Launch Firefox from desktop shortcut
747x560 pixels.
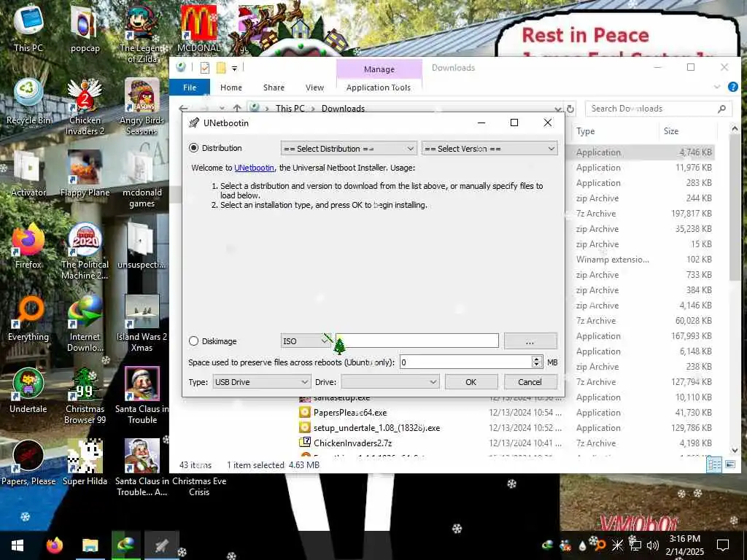[28, 246]
